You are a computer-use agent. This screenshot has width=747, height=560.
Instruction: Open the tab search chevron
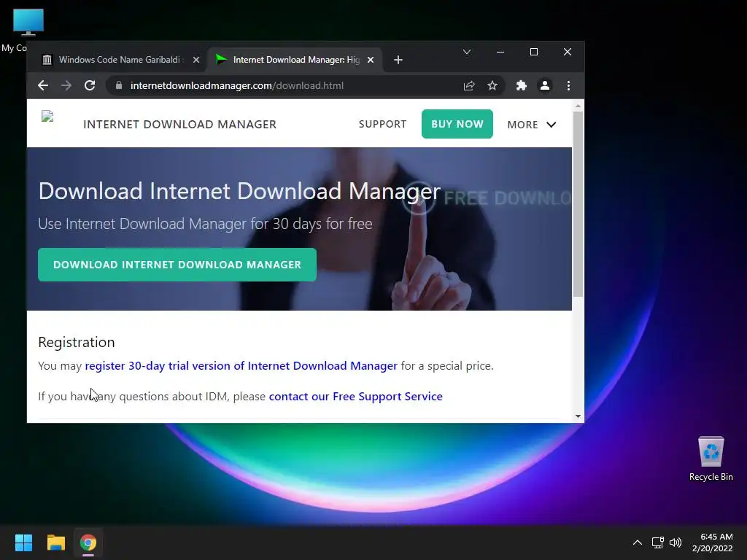pyautogui.click(x=467, y=52)
